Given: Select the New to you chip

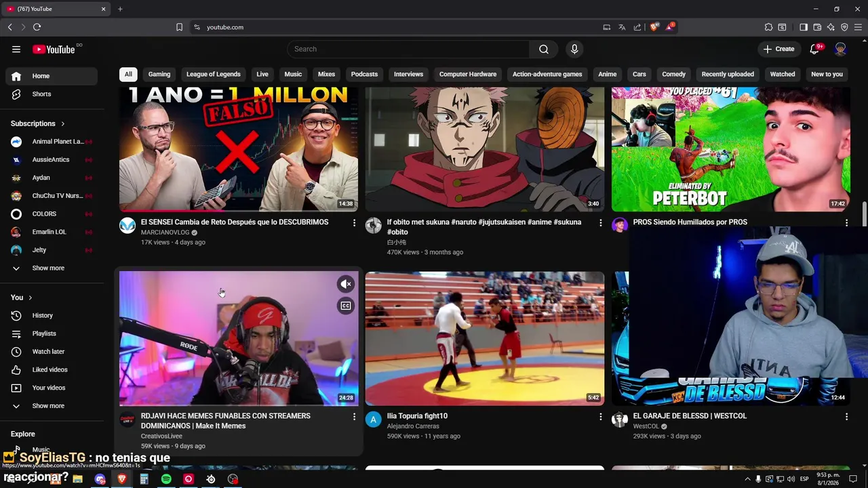Looking at the screenshot, I should coord(827,74).
